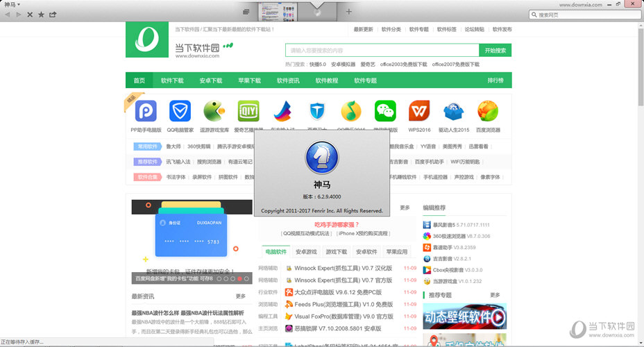Select the 软件下载 nav item
This screenshot has height=347, width=644.
coord(172,81)
